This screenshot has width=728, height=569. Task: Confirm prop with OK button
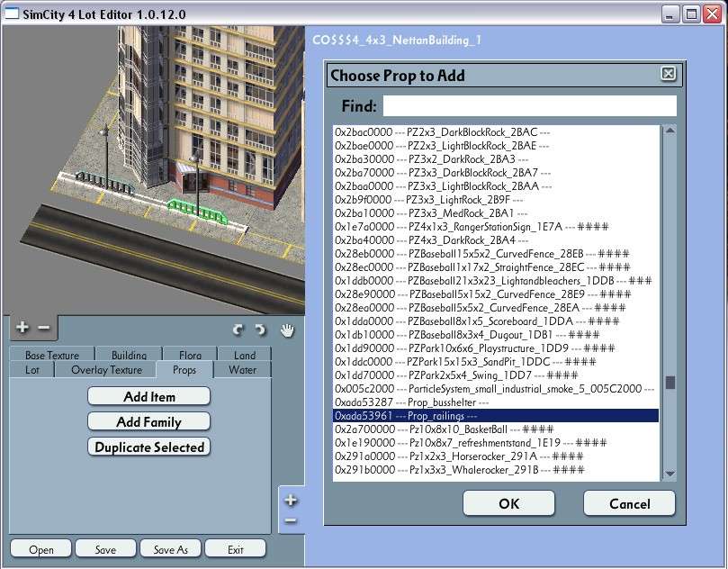point(508,503)
